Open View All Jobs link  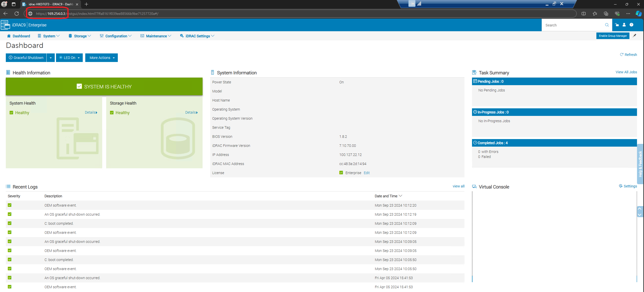coord(626,72)
